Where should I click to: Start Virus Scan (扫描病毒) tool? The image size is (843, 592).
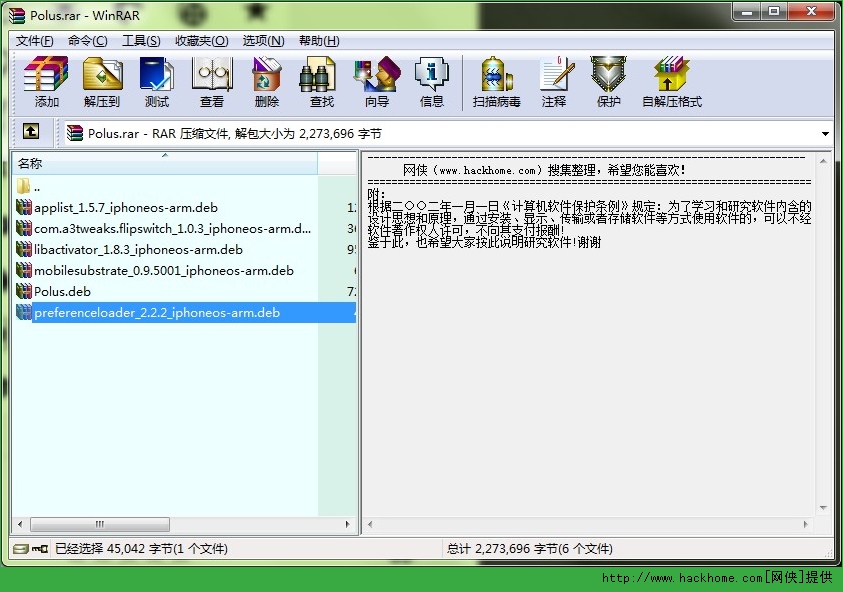point(496,82)
